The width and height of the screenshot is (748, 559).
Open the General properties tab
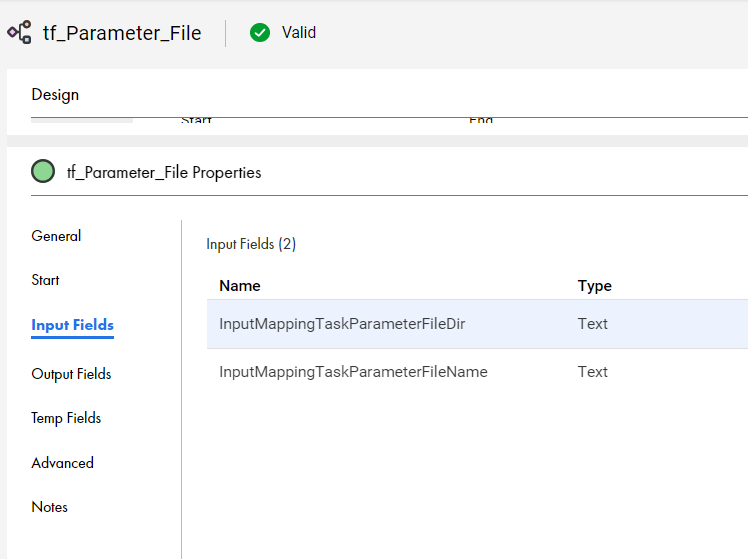[56, 236]
